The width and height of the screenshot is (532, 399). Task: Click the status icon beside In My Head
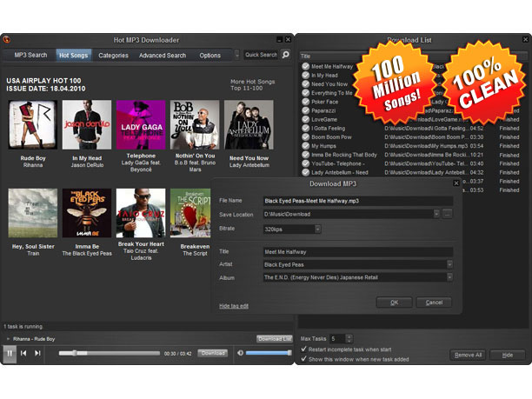tap(306, 75)
